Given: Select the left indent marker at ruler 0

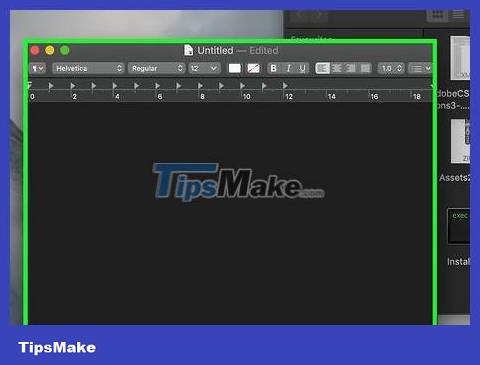Looking at the screenshot, I should [x=30, y=85].
